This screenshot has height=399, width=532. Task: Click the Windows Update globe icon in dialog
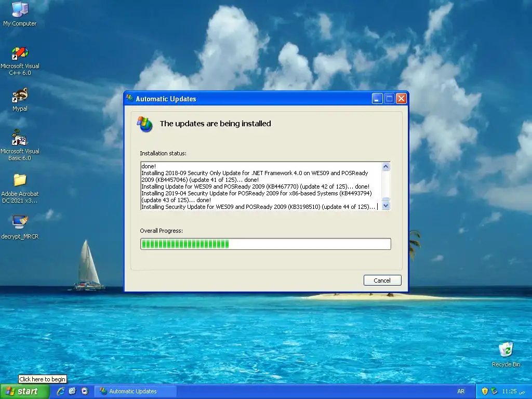[145, 124]
